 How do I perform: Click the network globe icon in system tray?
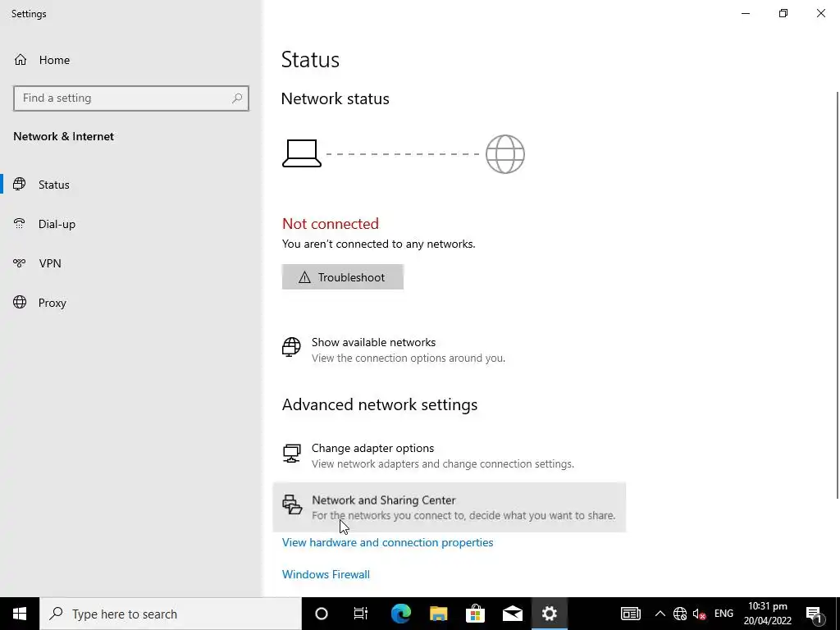point(680,614)
